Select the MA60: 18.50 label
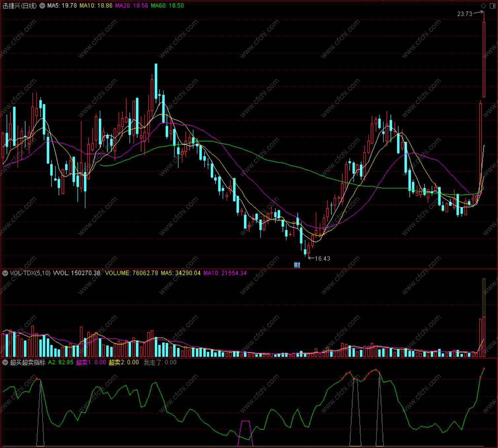Image resolution: width=498 pixels, height=448 pixels. 167,6
